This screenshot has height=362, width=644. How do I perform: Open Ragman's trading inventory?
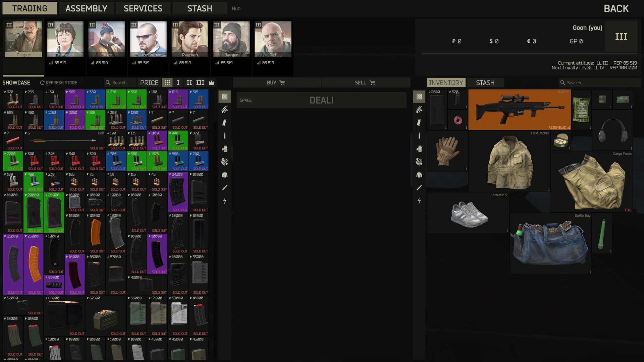(x=190, y=39)
